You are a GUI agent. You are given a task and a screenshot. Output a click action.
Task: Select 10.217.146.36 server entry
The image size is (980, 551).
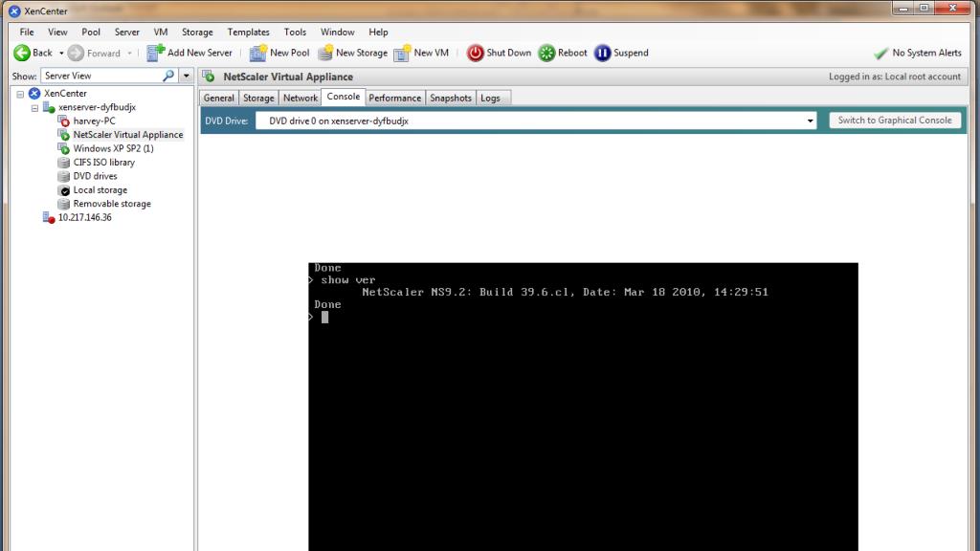pos(84,217)
